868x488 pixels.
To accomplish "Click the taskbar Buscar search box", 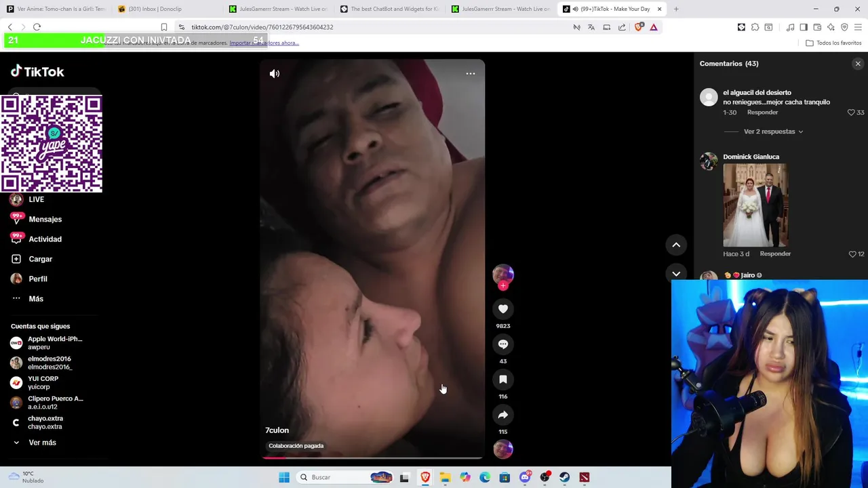I will (x=346, y=477).
